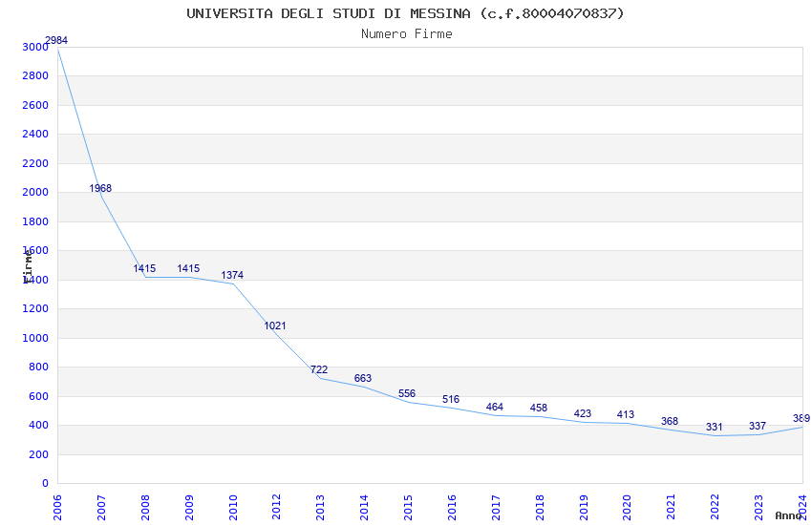The height and width of the screenshot is (525, 812).
Task: Select data label 516
Action: point(451,399)
